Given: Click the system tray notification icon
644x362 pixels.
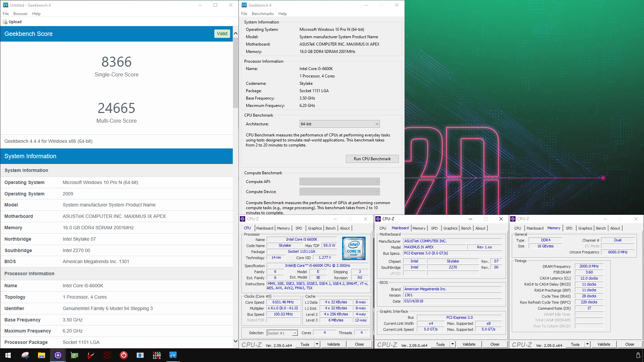Looking at the screenshot, I should point(638,355).
